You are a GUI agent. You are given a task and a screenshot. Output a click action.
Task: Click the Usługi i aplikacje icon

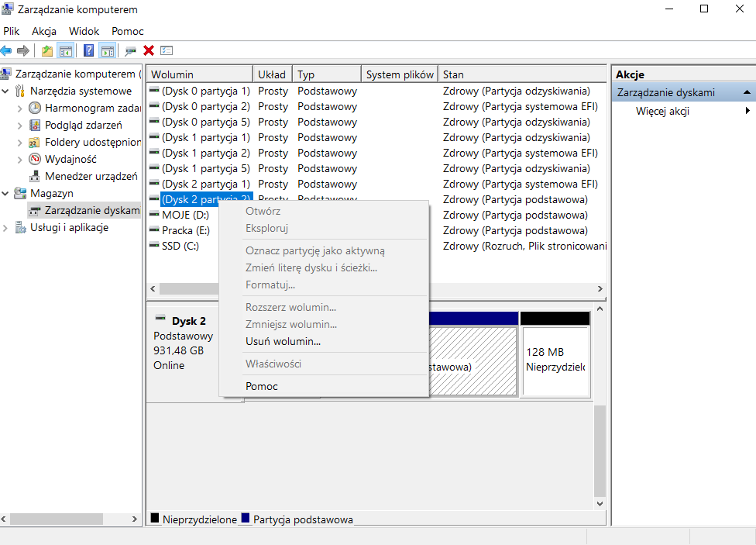(x=20, y=227)
